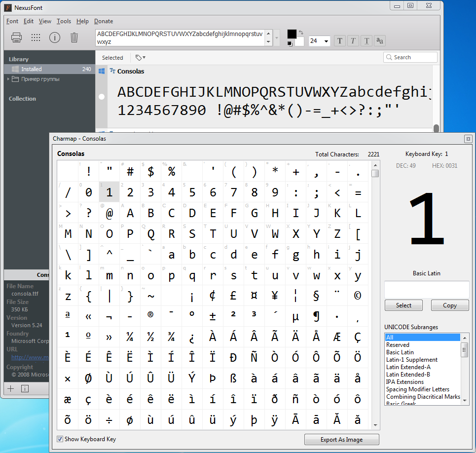This screenshot has height=453, width=476.
Task: Open the Help menu
Action: click(82, 21)
